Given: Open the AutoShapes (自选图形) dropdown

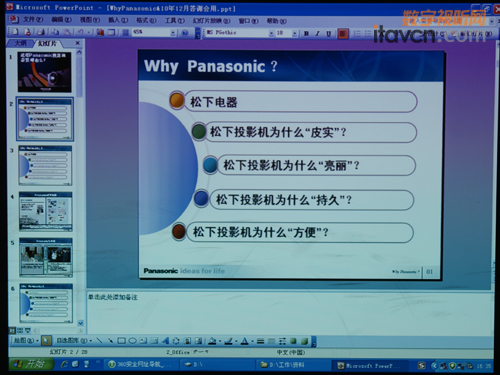Looking at the screenshot, I should [x=74, y=341].
